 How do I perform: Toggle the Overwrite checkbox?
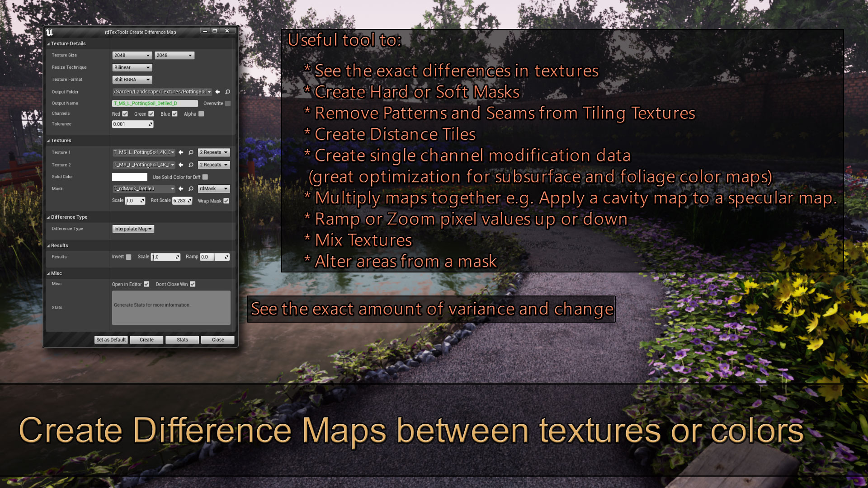[x=228, y=103]
